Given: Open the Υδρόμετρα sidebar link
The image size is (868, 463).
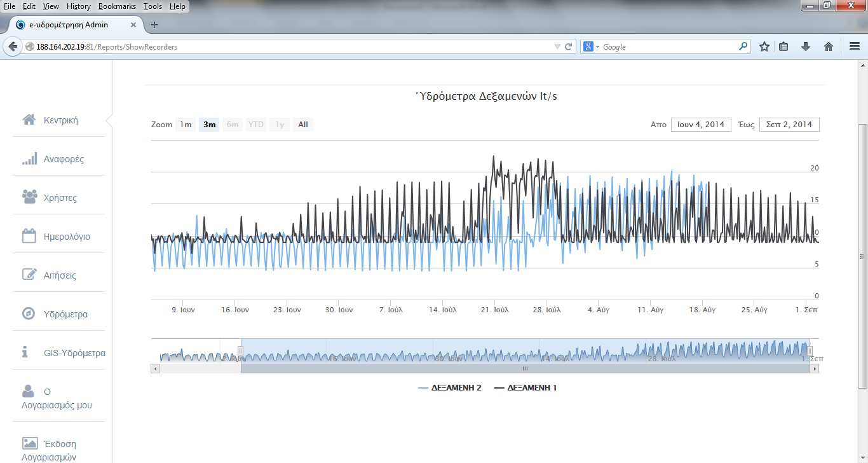Looking at the screenshot, I should tap(65, 314).
